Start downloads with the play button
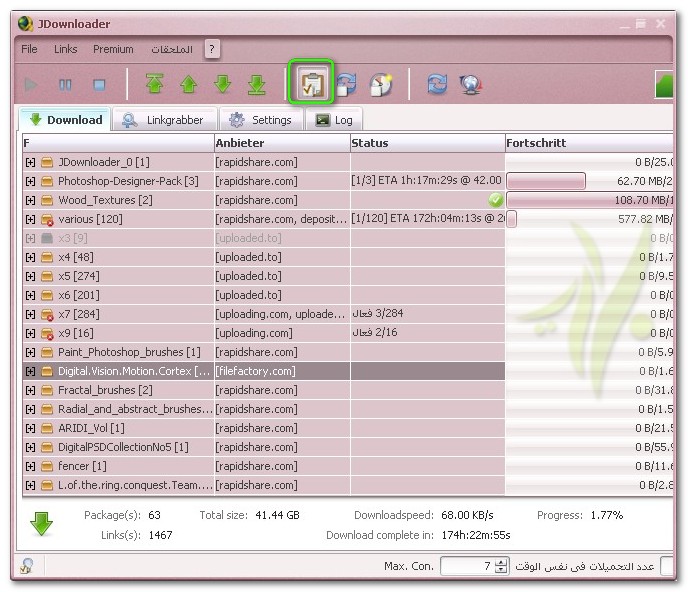The width and height of the screenshot is (688, 592). [x=31, y=84]
